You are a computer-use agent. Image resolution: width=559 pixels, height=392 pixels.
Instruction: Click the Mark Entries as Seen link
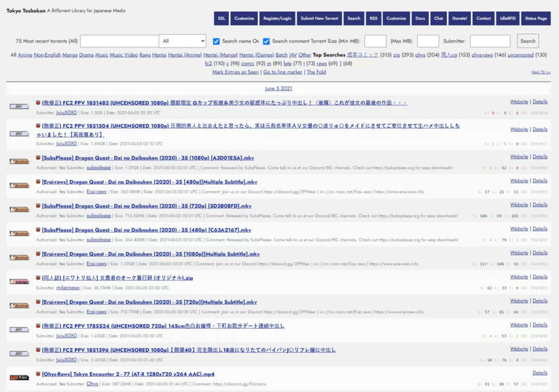point(235,72)
